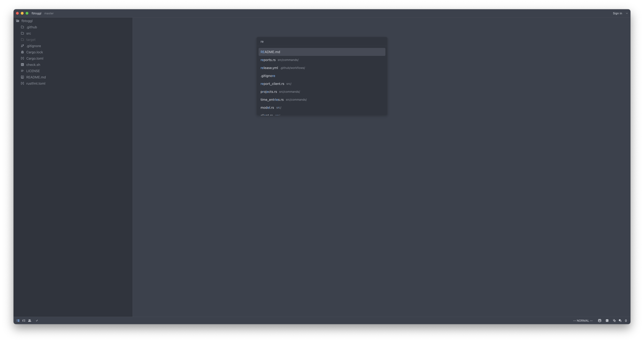644x342 pixels.
Task: Open the Outline Panel from status bar
Action: click(x=24, y=321)
